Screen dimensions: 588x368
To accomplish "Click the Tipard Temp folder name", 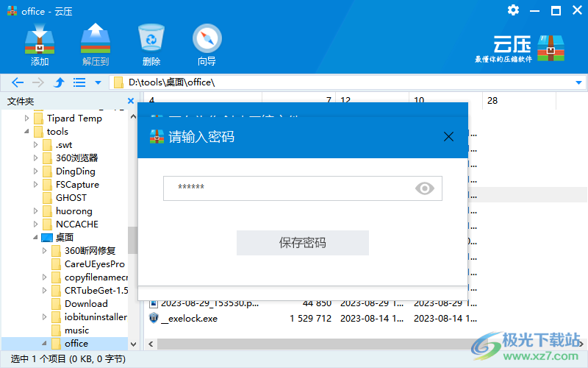I will coord(74,118).
